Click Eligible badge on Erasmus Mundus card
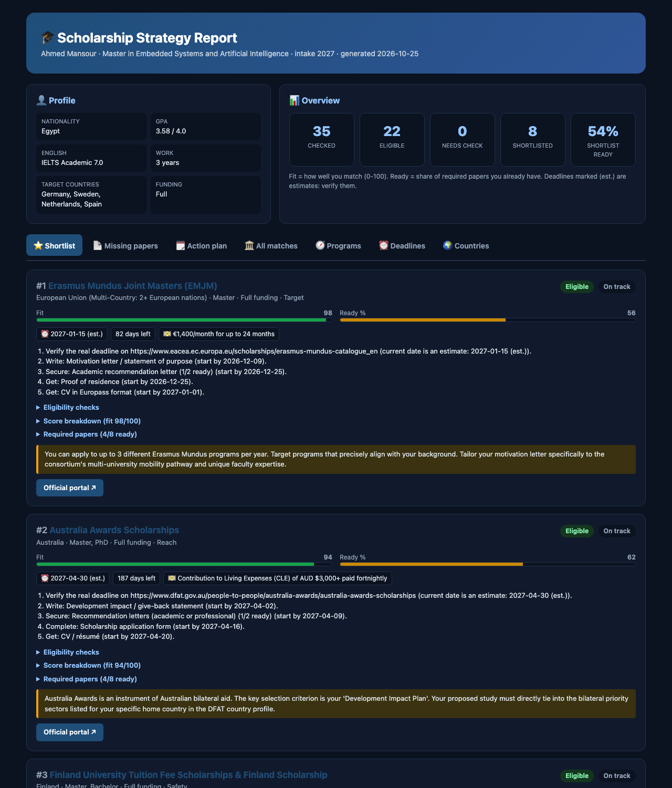The height and width of the screenshot is (788, 672). [577, 287]
